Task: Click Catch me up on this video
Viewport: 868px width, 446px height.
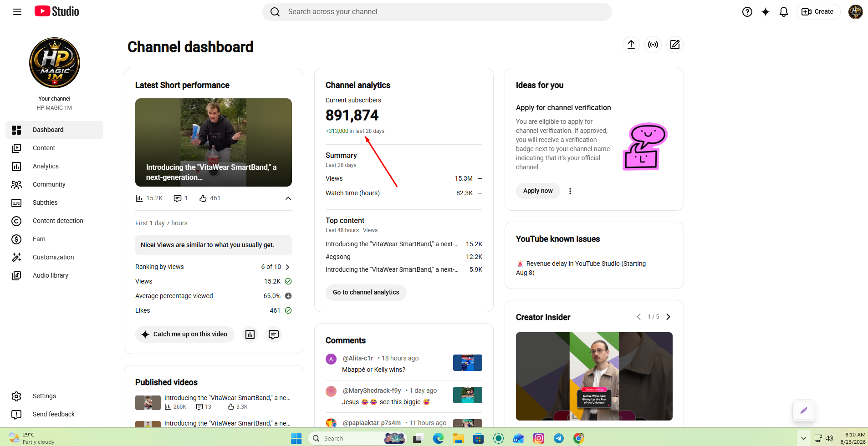Action: pos(184,334)
